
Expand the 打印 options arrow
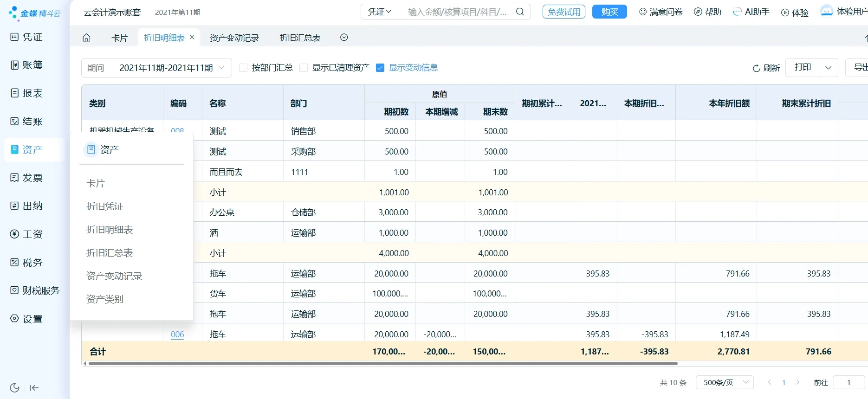point(829,68)
